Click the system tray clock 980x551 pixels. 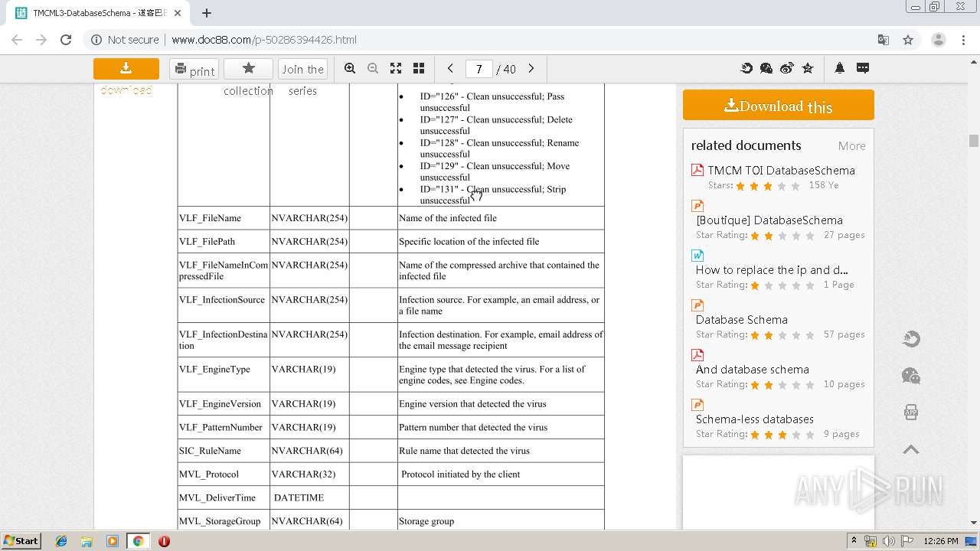point(941,541)
